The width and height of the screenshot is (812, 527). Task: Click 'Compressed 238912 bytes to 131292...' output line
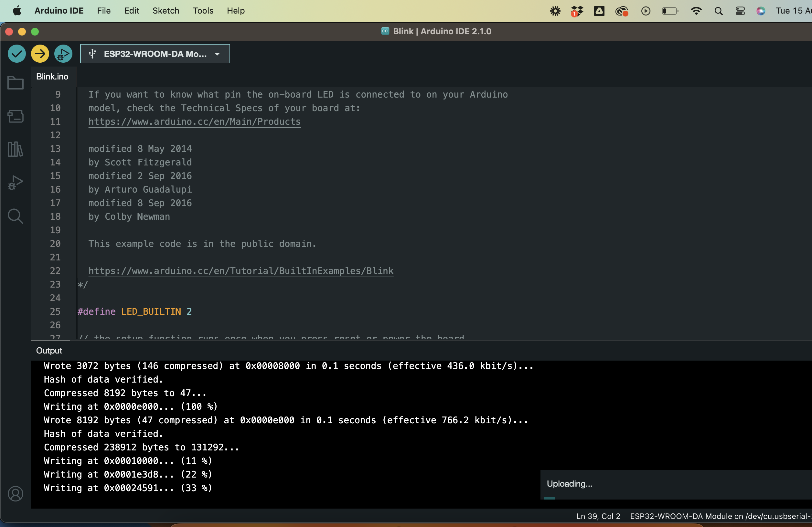click(x=142, y=447)
